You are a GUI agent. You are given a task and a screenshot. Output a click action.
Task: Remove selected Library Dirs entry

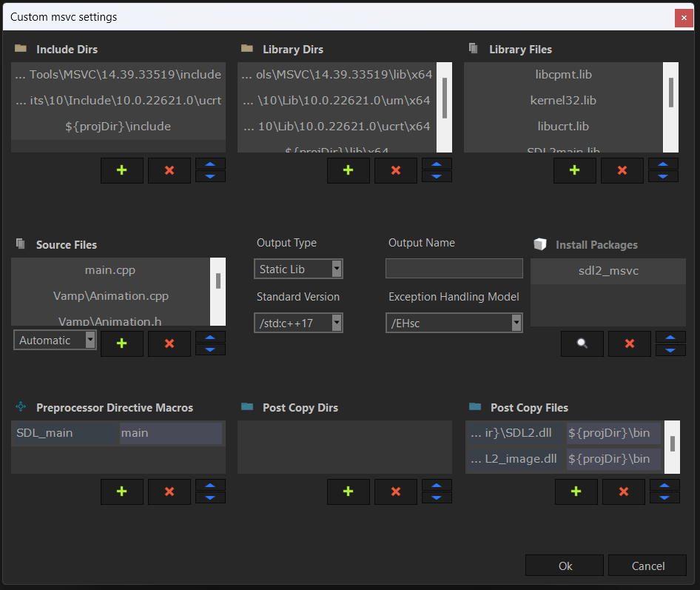396,170
